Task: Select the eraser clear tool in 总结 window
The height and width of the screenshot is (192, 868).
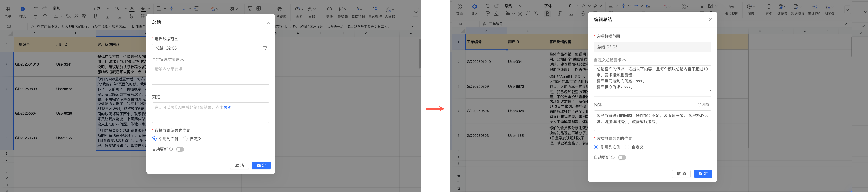Action: coord(44,16)
